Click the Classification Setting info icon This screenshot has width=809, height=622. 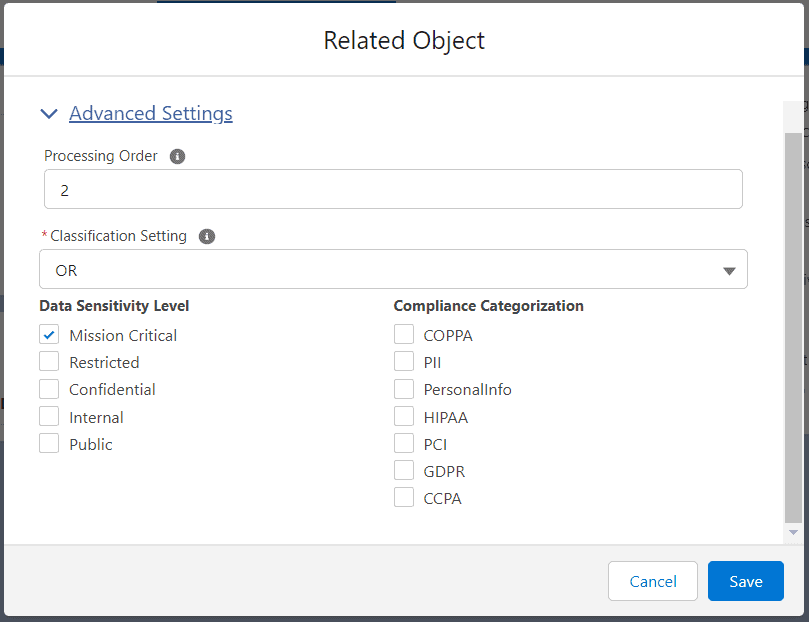tap(206, 237)
